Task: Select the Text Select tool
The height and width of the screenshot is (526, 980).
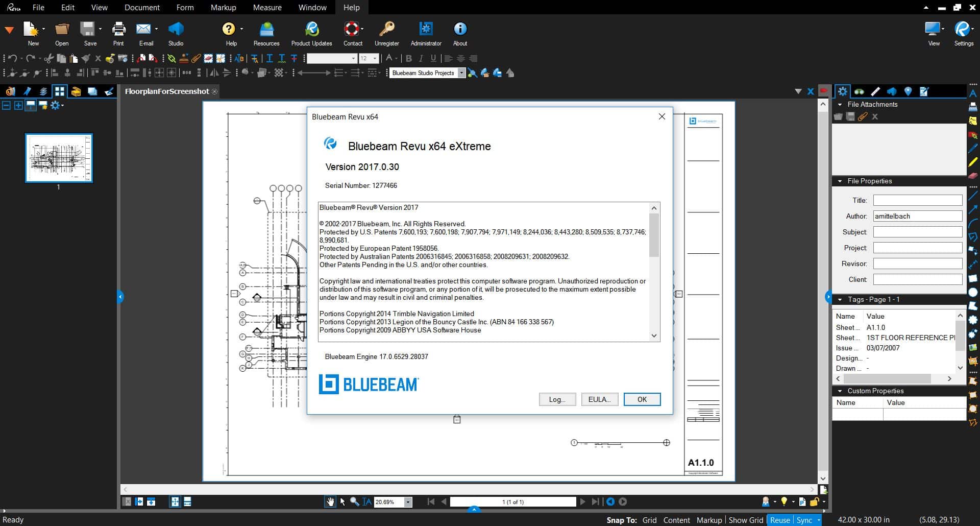Action: click(366, 502)
